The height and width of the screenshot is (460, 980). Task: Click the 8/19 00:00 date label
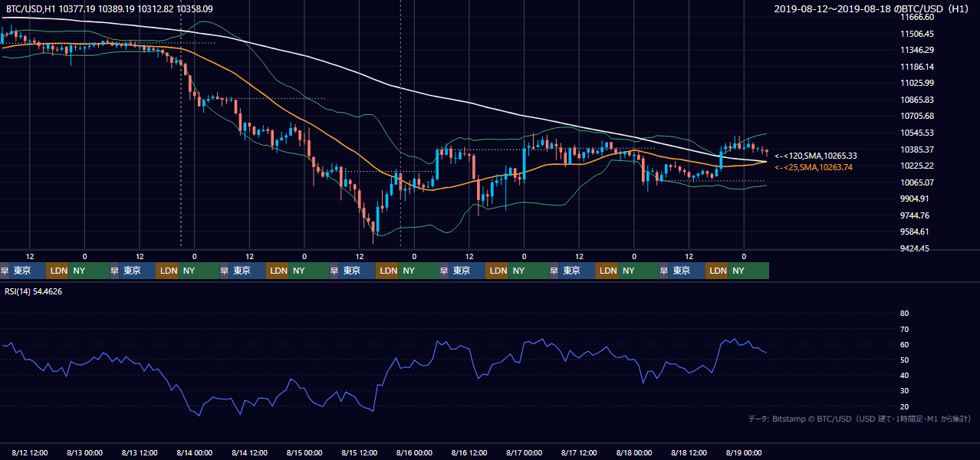point(744,452)
